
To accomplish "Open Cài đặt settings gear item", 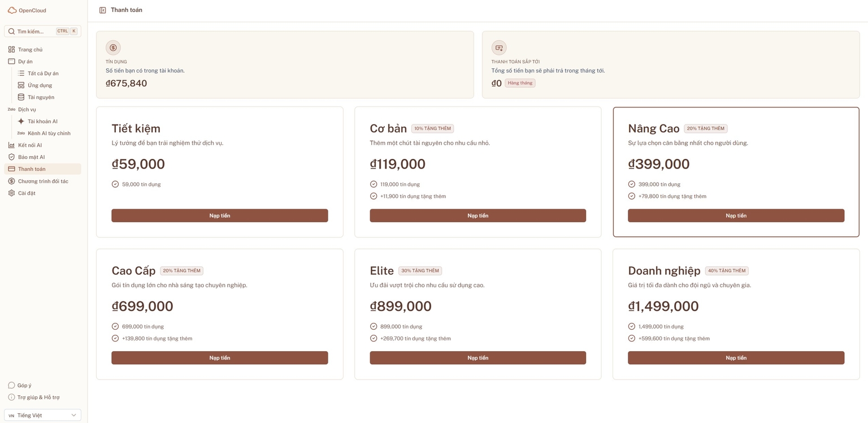I will tap(27, 193).
